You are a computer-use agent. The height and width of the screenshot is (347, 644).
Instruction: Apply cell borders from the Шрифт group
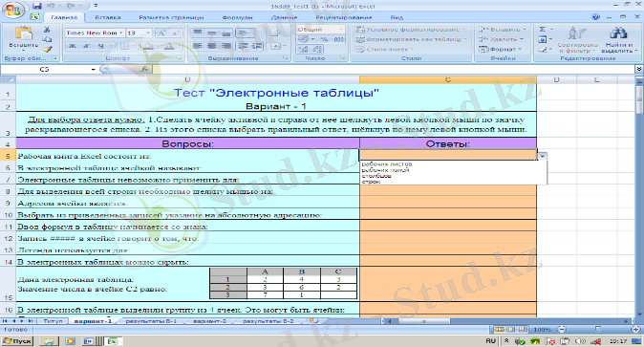tap(125, 46)
